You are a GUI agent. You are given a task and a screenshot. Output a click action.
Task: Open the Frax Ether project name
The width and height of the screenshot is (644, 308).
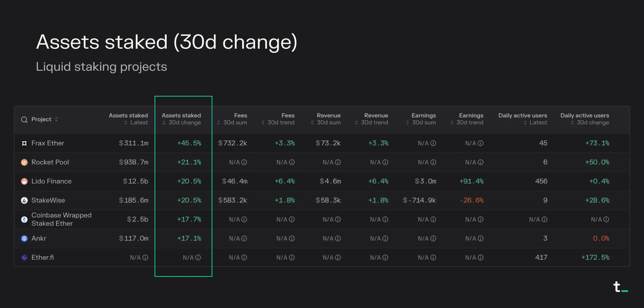coord(48,143)
